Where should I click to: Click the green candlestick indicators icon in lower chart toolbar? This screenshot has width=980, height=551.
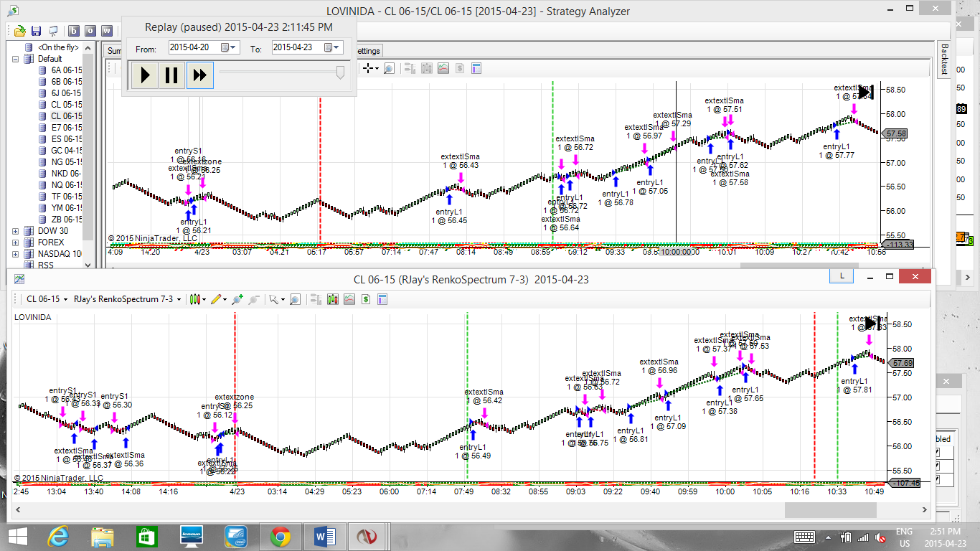[x=333, y=299]
